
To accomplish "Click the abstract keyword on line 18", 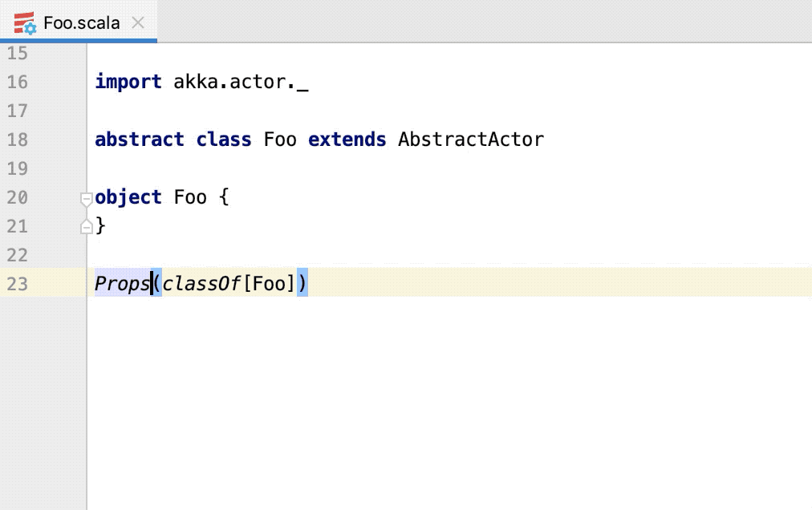I will click(x=140, y=139).
